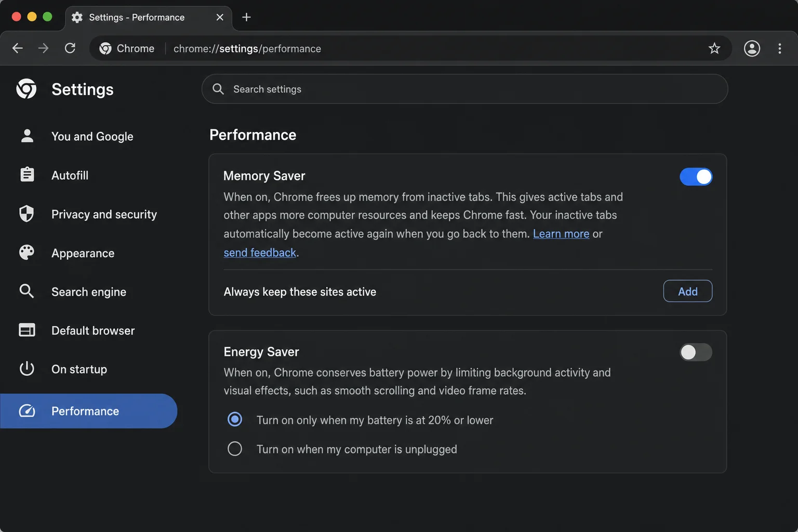Open Chrome's three-dot menu
Screen dimensions: 798x532
click(x=779, y=48)
